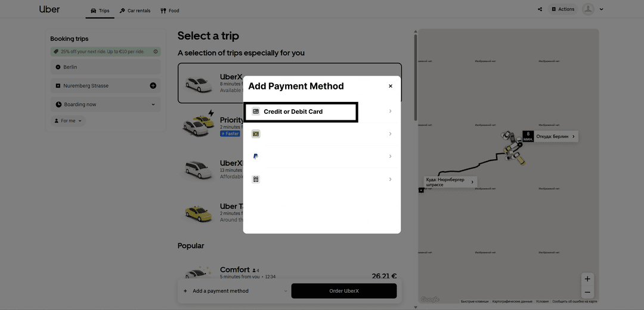
Task: Show promo info for 25% off
Action: (156, 52)
